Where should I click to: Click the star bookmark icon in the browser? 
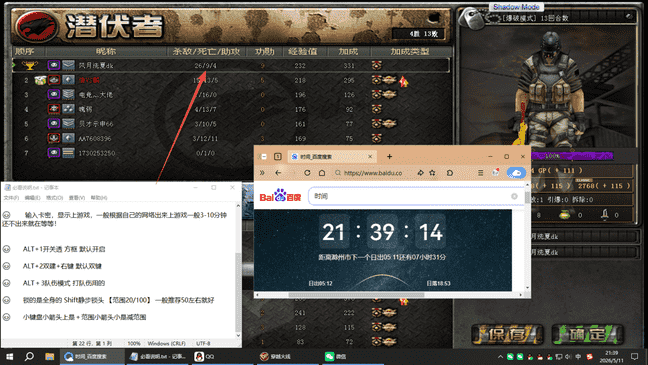click(432, 173)
